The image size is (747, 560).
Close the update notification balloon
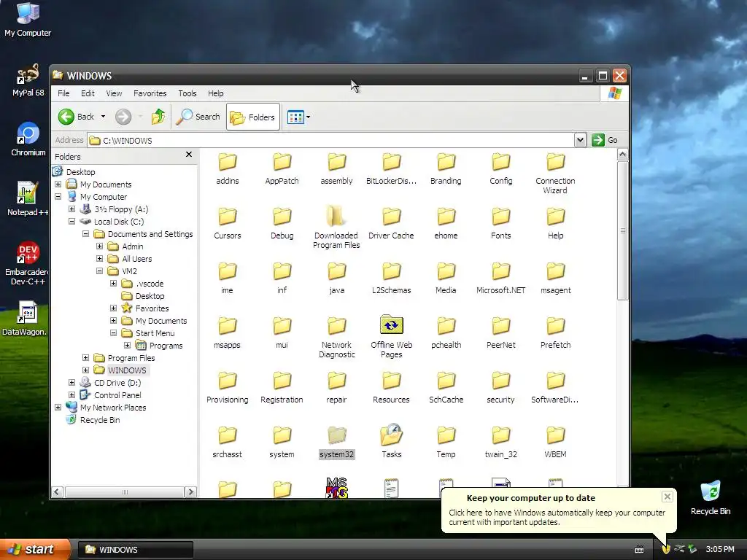tap(667, 497)
